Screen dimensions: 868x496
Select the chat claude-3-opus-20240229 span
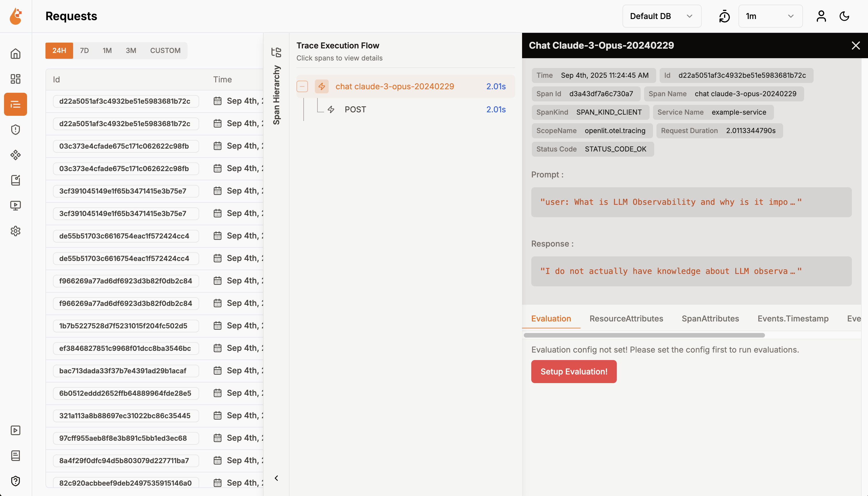(406, 86)
